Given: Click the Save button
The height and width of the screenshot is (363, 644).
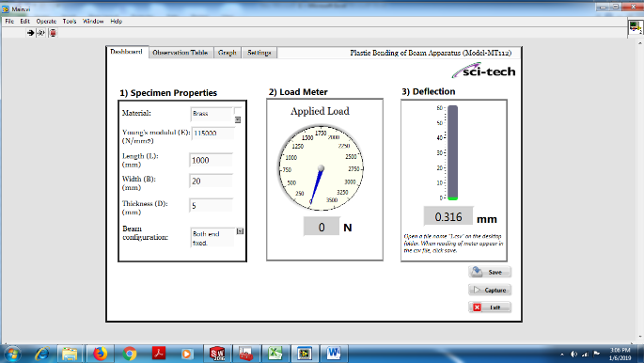Looking at the screenshot, I should pyautogui.click(x=490, y=272).
